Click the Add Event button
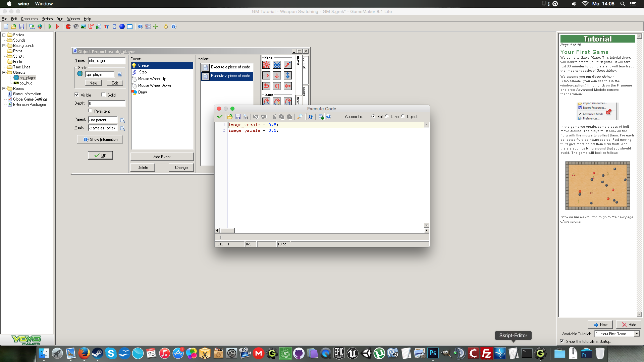This screenshot has height=362, width=644. (x=162, y=157)
